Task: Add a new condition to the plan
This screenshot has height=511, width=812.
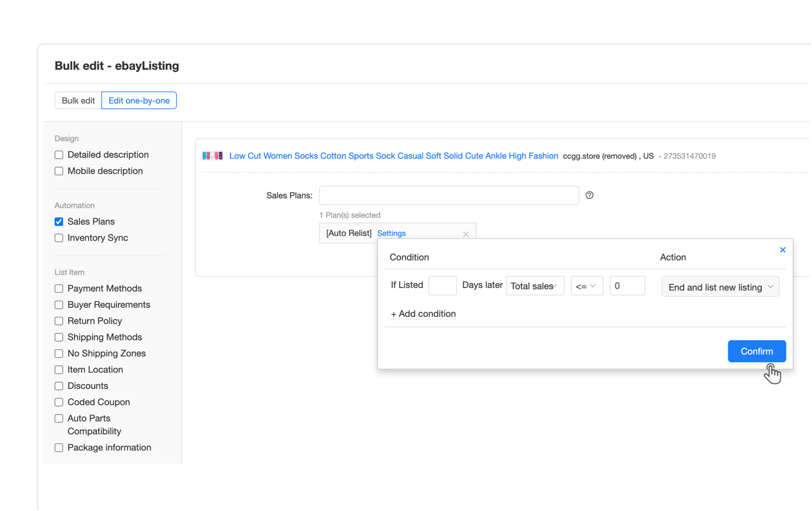Action: (x=423, y=314)
